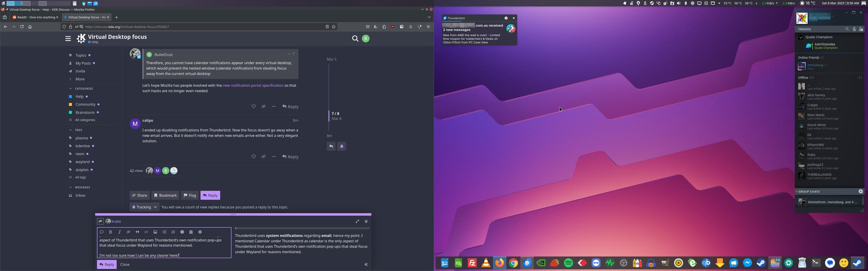Open Inbox under Messages
The width and height of the screenshot is (868, 271).
pyautogui.click(x=80, y=196)
